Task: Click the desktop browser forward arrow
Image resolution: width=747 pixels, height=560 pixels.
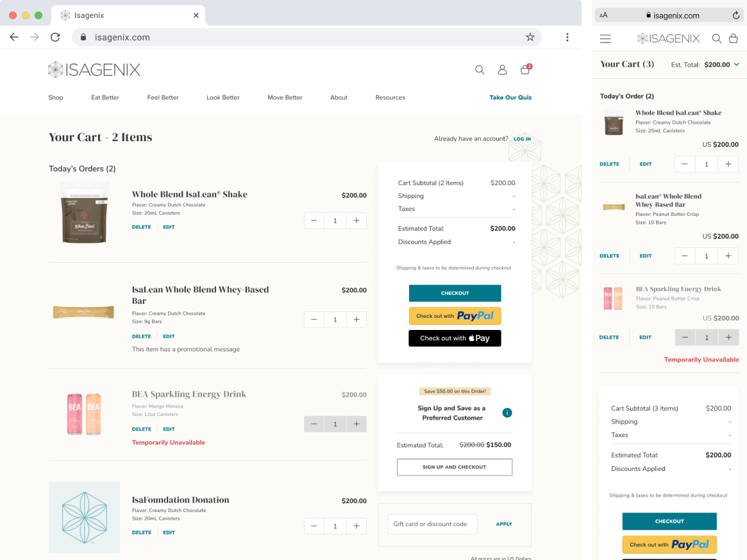Action: (x=34, y=37)
